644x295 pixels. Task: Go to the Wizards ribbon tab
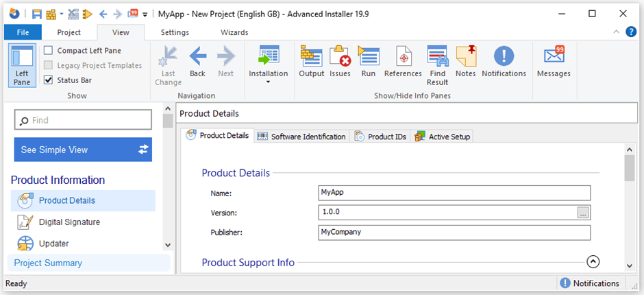(x=234, y=32)
